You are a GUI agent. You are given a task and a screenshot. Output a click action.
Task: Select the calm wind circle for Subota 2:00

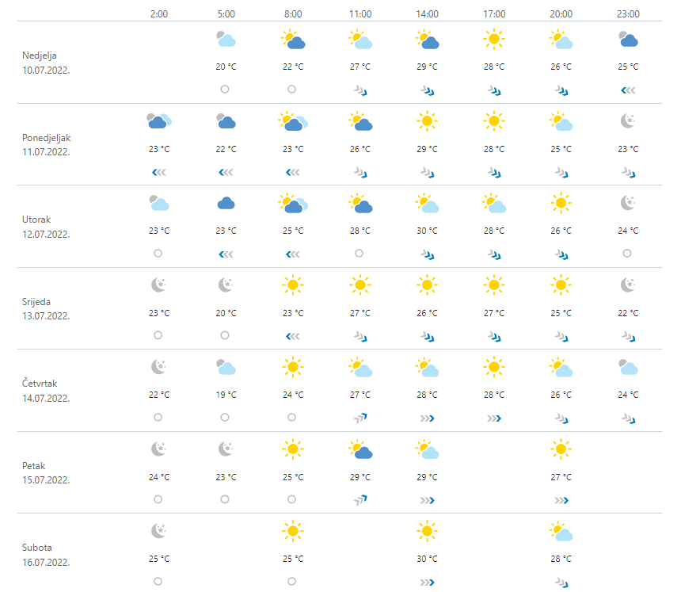coord(158,581)
